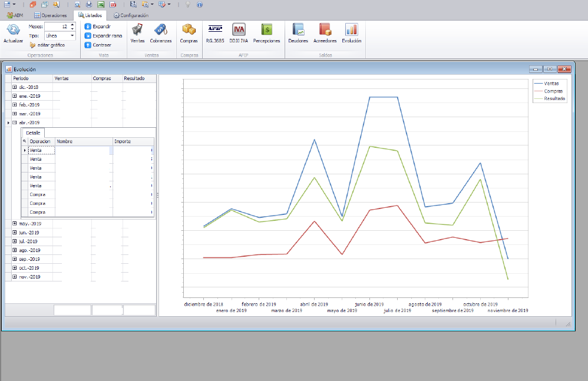Screen dimensions: 588x381
Task: Switch to the Configuración ribbon tab
Action: point(131,15)
